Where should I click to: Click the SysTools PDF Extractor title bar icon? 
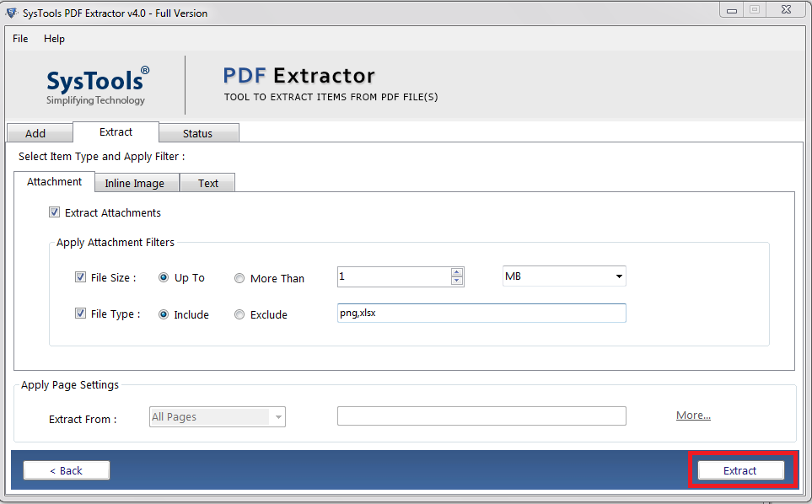pyautogui.click(x=12, y=9)
